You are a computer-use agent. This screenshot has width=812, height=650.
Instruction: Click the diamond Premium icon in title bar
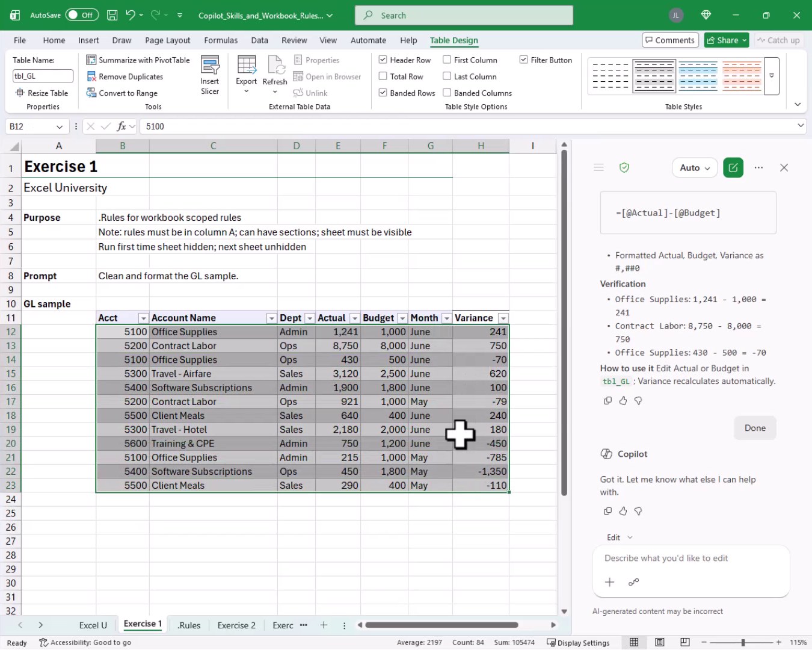click(x=706, y=15)
